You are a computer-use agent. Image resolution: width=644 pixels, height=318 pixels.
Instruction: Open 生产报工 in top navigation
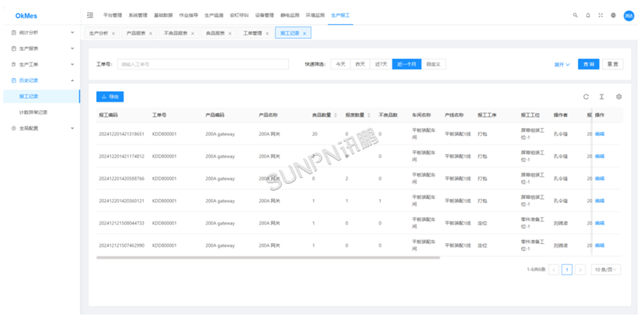point(341,15)
